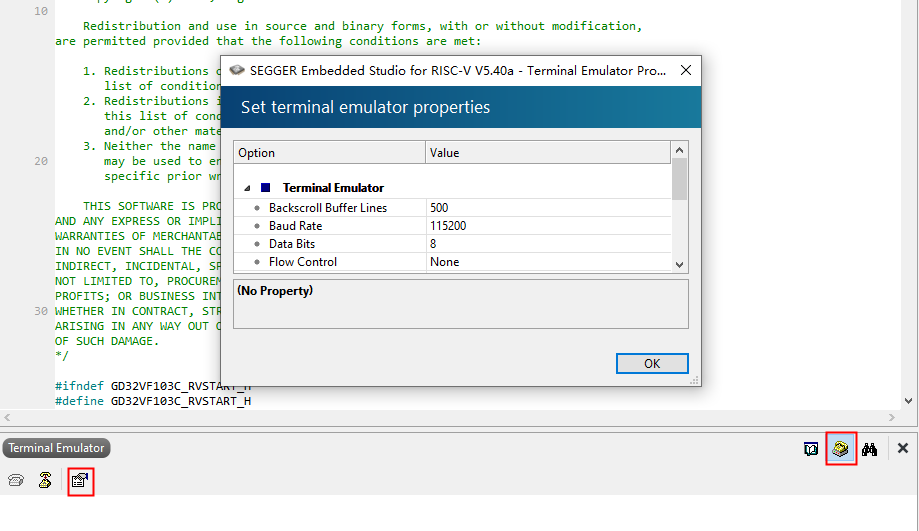
Task: Click properties list scroll up arrow
Action: click(679, 150)
